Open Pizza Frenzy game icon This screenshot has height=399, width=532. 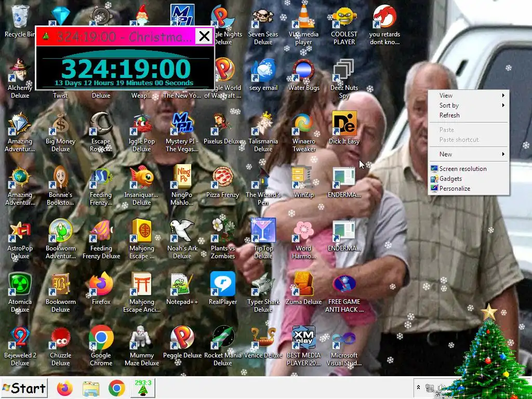pyautogui.click(x=222, y=181)
